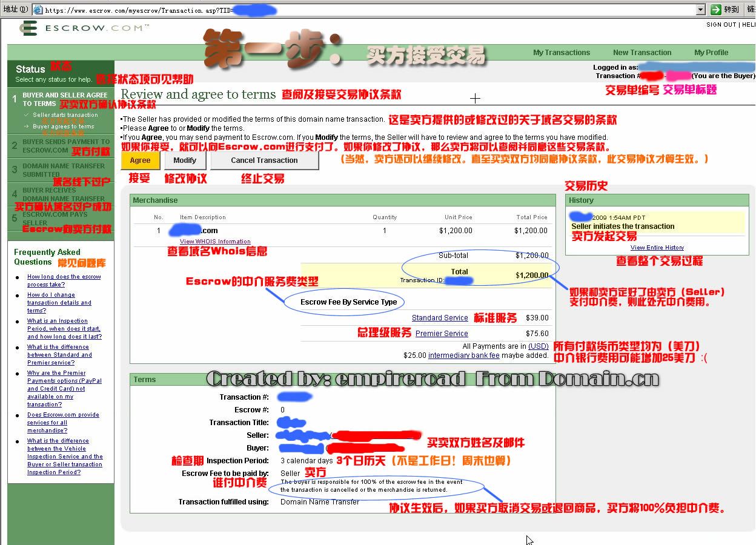Click the 'Item Description' column header
This screenshot has width=756, height=545.
click(x=202, y=217)
